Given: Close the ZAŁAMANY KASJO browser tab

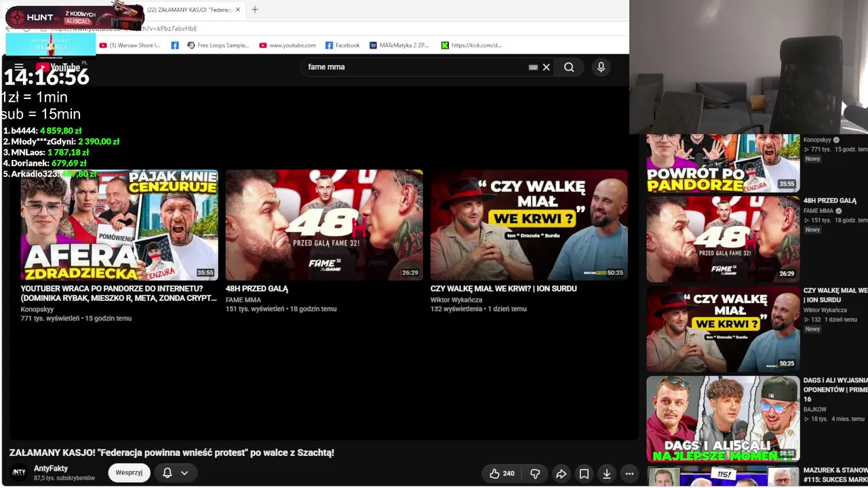Looking at the screenshot, I should [x=238, y=9].
